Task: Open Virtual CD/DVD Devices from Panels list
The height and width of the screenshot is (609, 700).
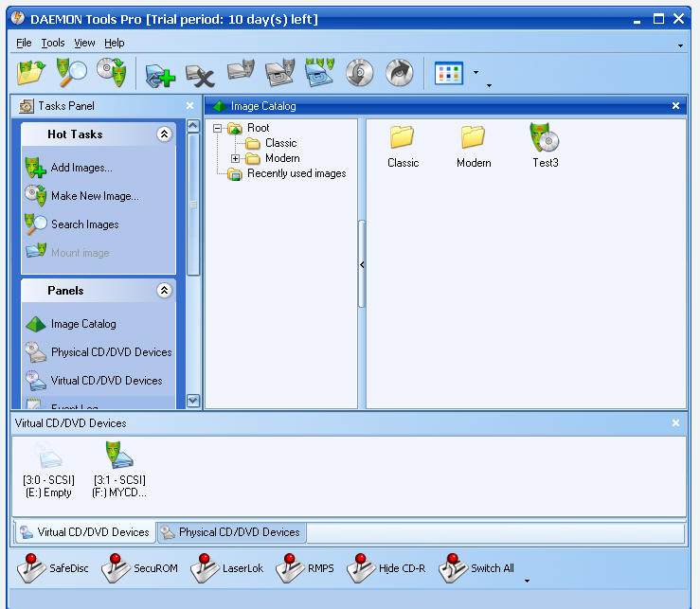Action: pos(106,381)
